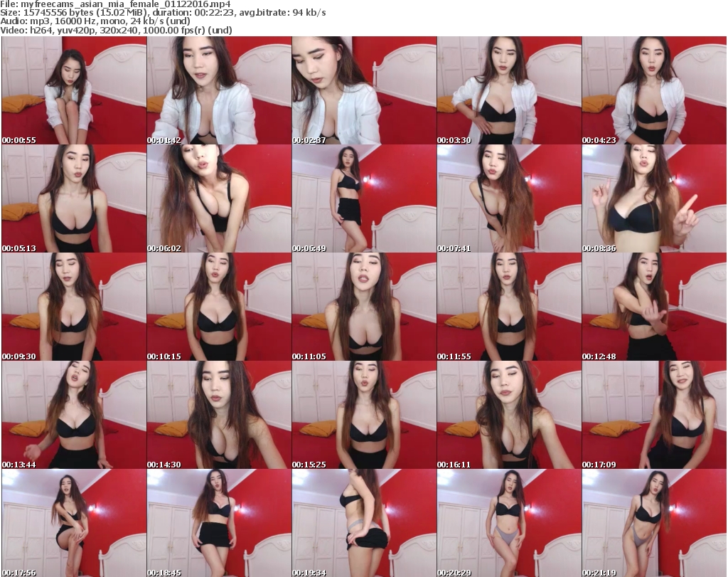Choose the 00:14:30 frame
Image resolution: width=728 pixels, height=577 pixels.
[219, 415]
